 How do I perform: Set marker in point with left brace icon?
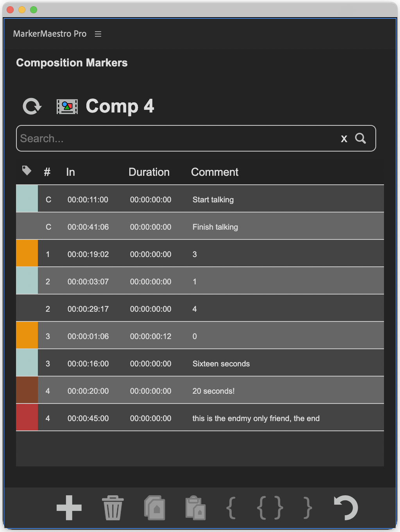tap(231, 507)
